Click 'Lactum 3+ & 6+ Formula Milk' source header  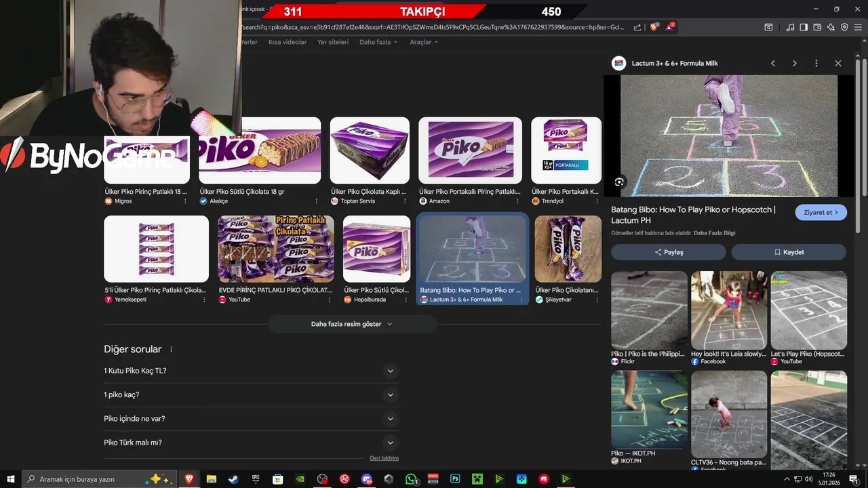tap(675, 63)
